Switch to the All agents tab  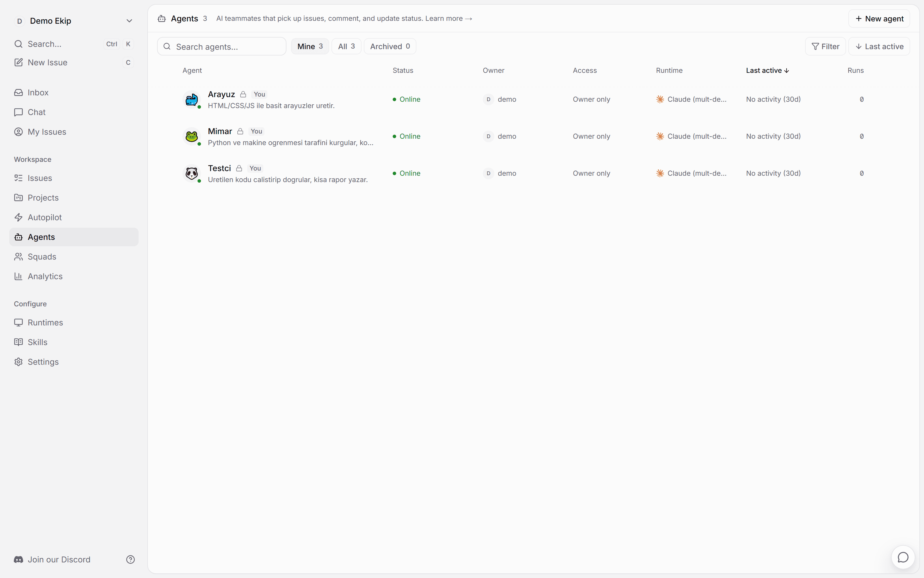[346, 46]
